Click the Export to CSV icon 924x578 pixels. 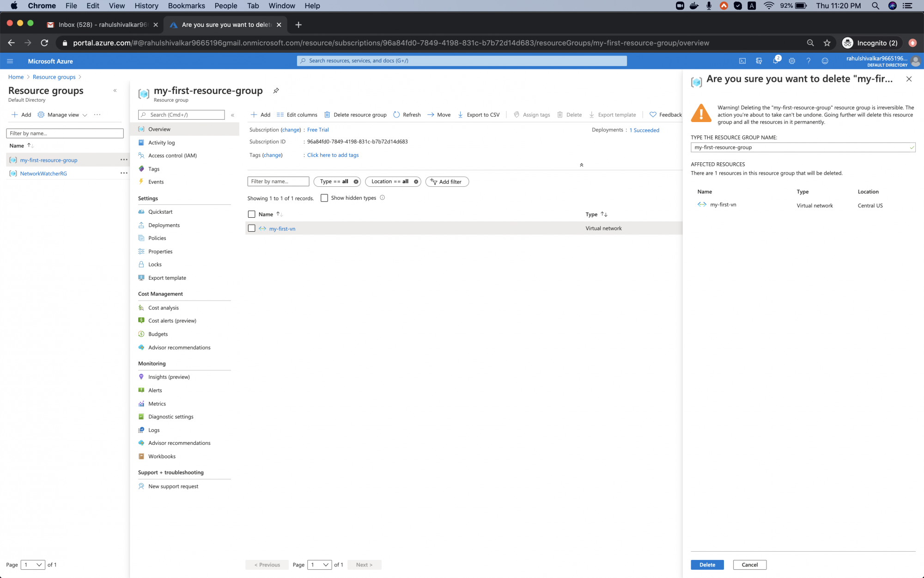[460, 115]
